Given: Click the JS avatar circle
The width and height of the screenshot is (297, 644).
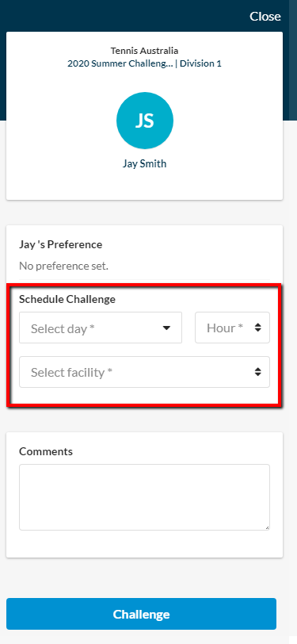Looking at the screenshot, I should pyautogui.click(x=145, y=121).
